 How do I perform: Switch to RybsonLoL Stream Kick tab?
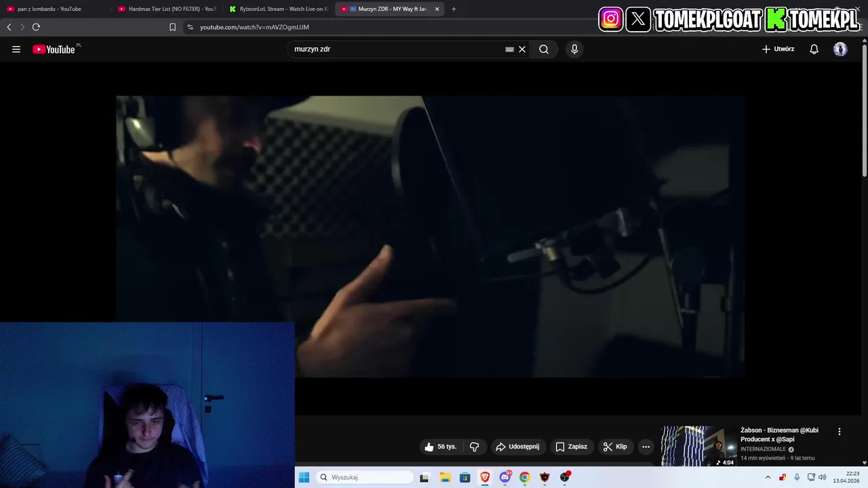coord(279,9)
